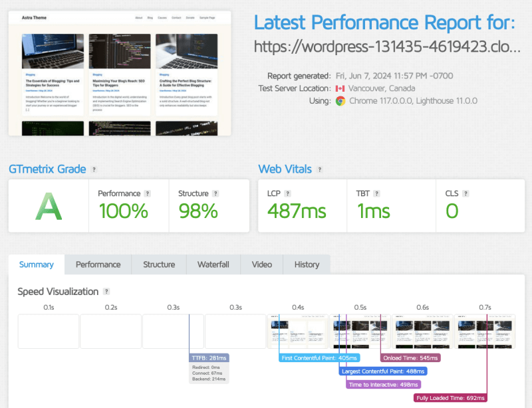Click the Fully Loaded Time: 692ms marker

(451, 398)
